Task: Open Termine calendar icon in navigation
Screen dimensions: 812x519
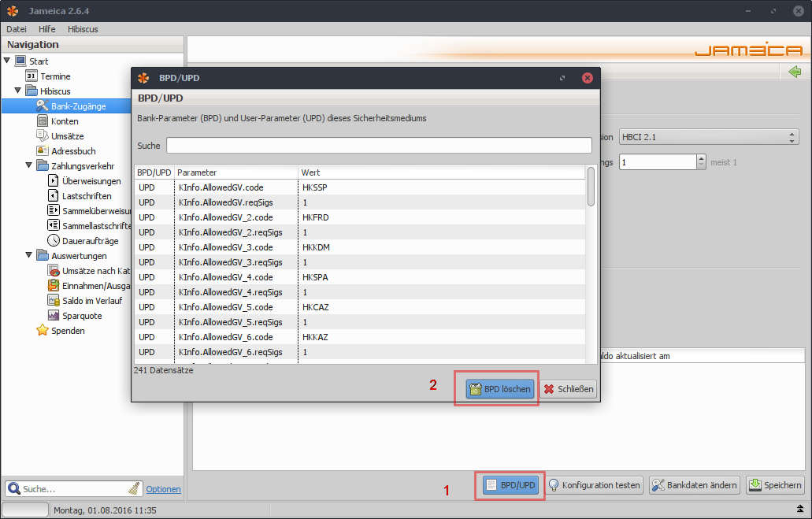Action: pyautogui.click(x=31, y=76)
